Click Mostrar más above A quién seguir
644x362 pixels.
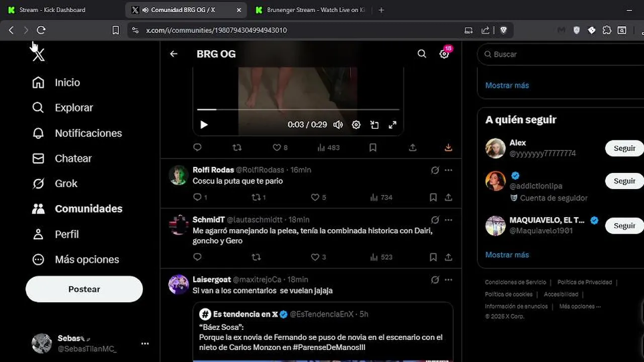tap(507, 85)
